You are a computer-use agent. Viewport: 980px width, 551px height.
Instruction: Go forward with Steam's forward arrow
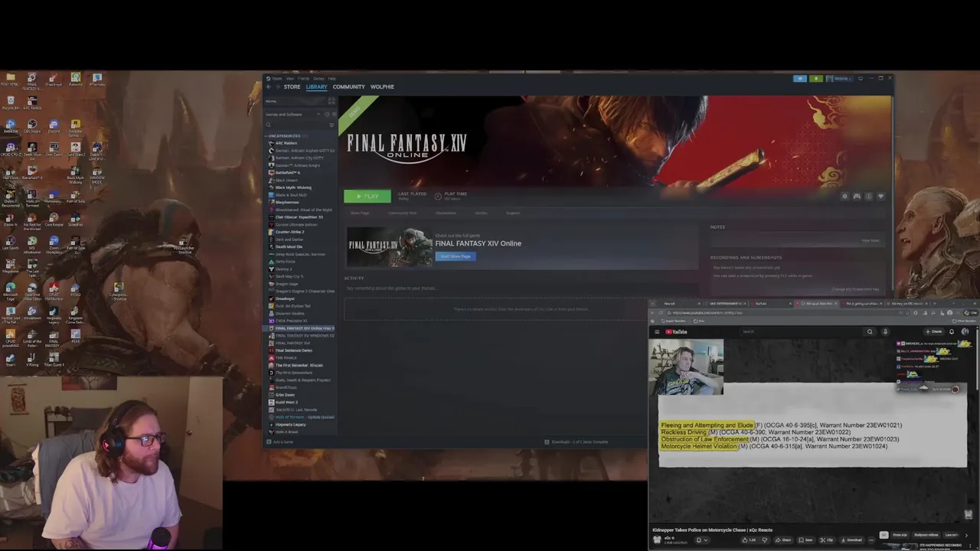278,86
